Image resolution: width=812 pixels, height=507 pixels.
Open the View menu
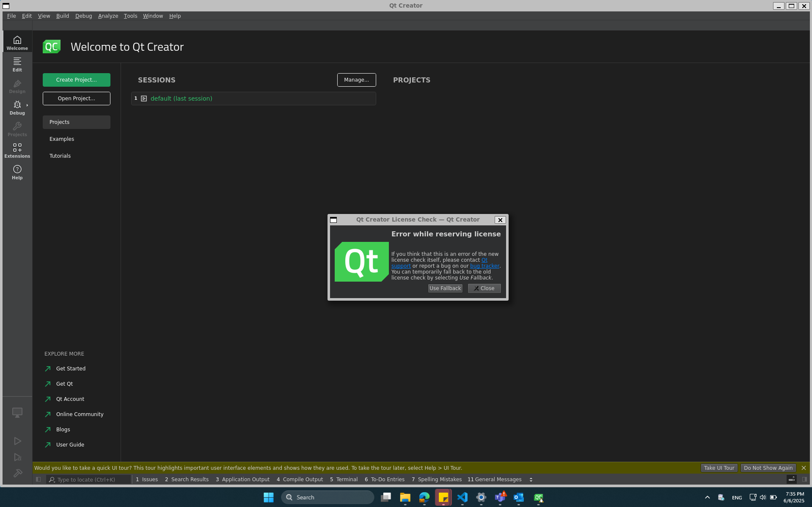click(44, 16)
